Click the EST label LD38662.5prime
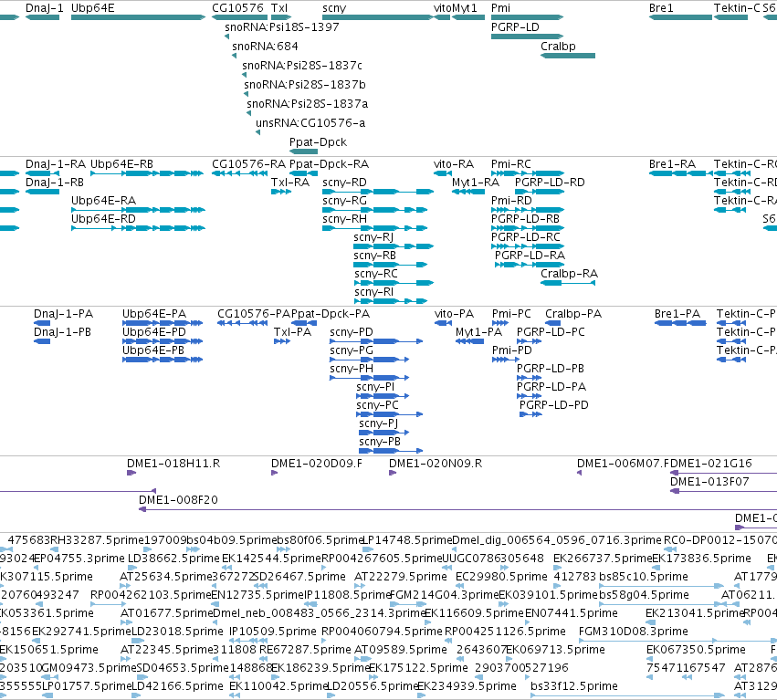This screenshot has width=777, height=700. click(173, 559)
